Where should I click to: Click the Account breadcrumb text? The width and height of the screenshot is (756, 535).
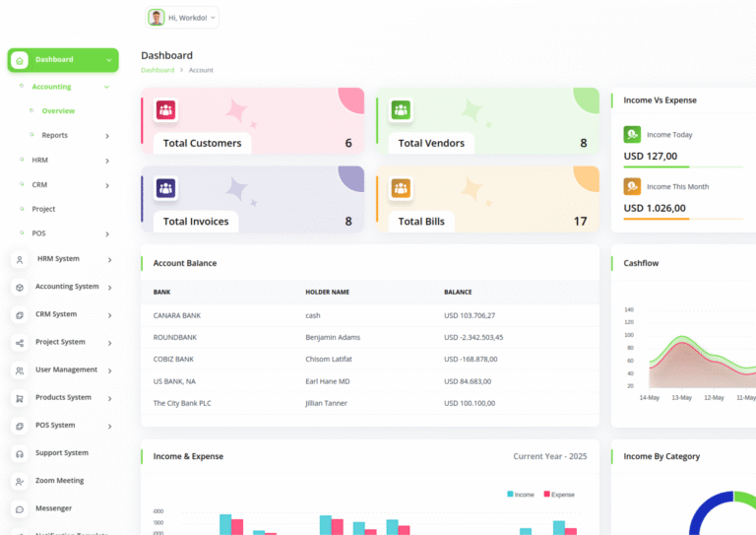click(201, 70)
